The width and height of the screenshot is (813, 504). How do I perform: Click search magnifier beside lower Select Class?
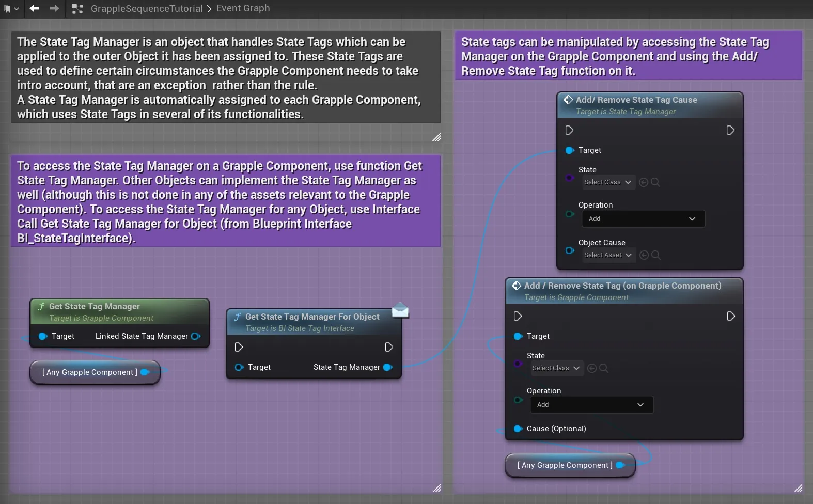(x=604, y=368)
